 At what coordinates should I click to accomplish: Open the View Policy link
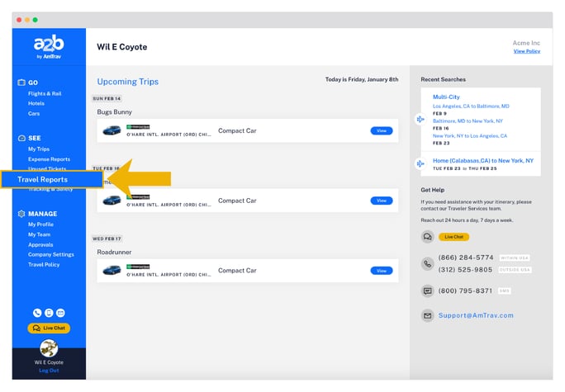pos(526,51)
